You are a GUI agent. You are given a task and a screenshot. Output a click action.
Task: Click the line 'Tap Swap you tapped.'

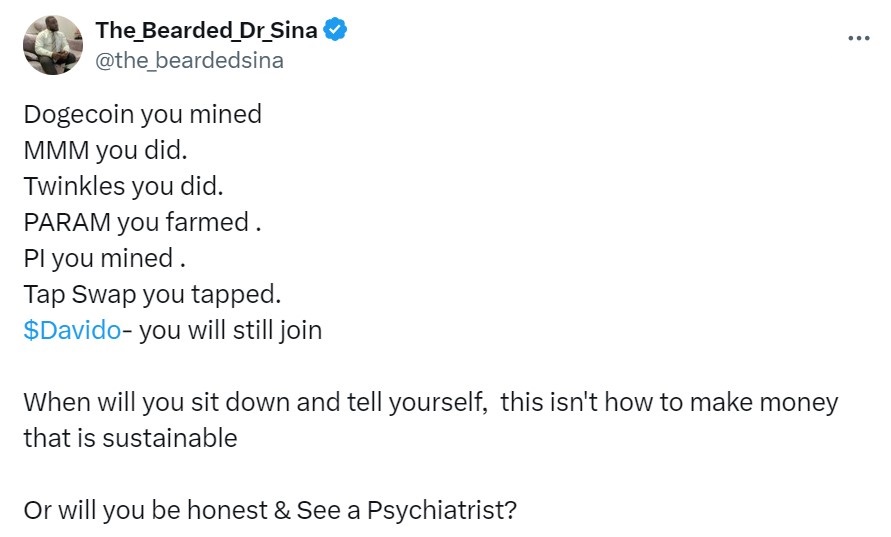pyautogui.click(x=152, y=294)
